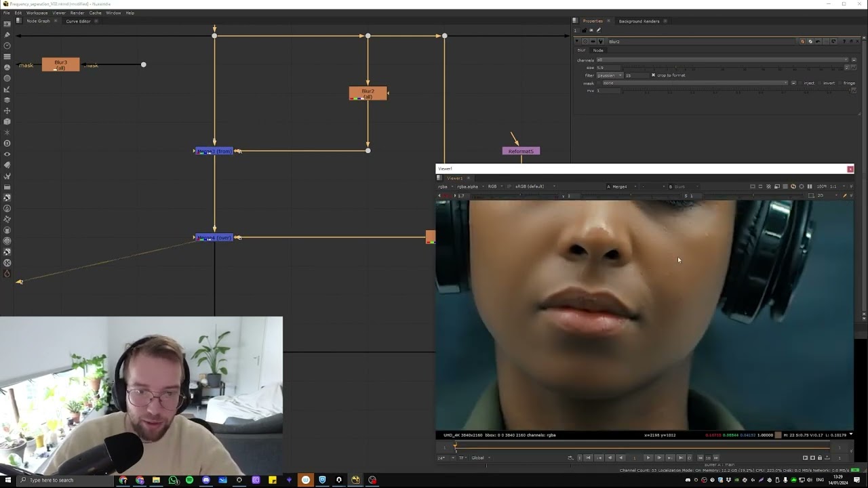Select the Blur2 node in the graph
Viewport: 868px width, 488px height.
368,94
